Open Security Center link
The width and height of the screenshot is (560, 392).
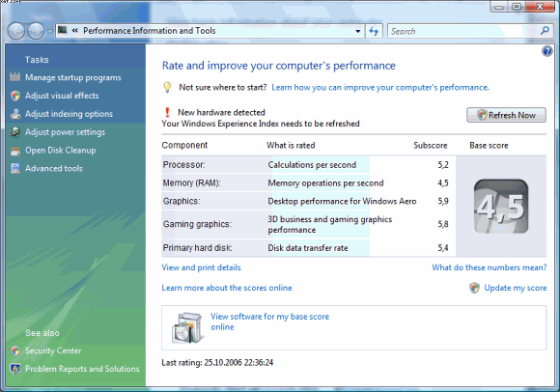coord(53,350)
